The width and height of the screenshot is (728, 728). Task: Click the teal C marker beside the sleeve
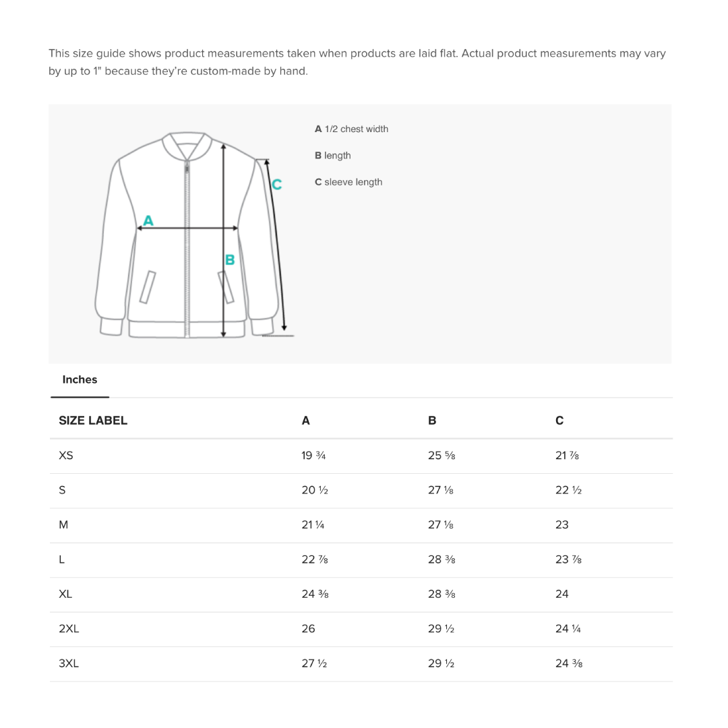point(276,184)
